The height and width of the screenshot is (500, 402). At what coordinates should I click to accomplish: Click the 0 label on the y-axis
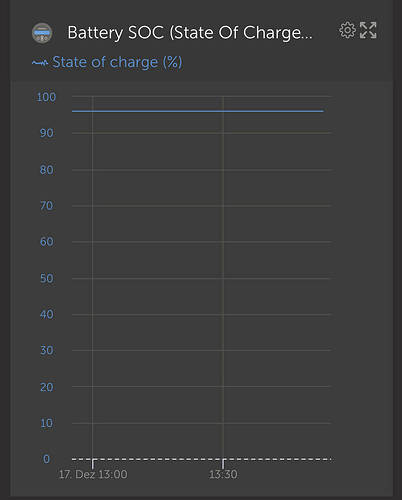[46, 459]
